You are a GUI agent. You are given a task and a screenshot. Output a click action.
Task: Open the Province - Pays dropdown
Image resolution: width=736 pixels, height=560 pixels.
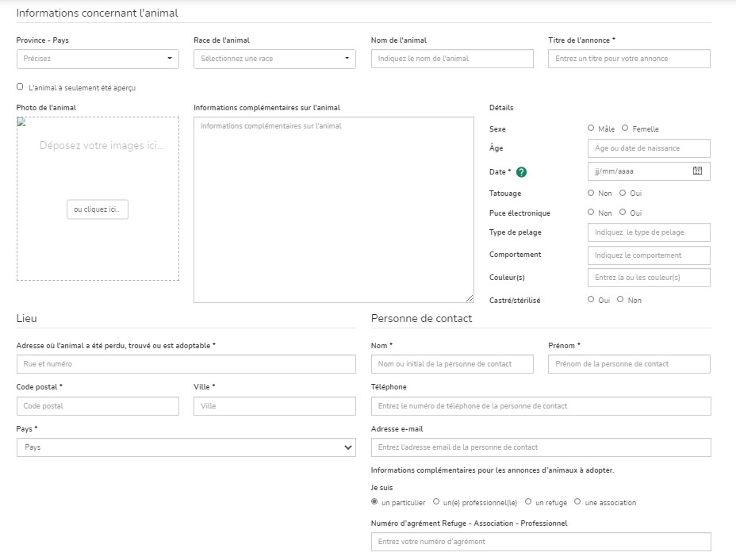pos(98,59)
